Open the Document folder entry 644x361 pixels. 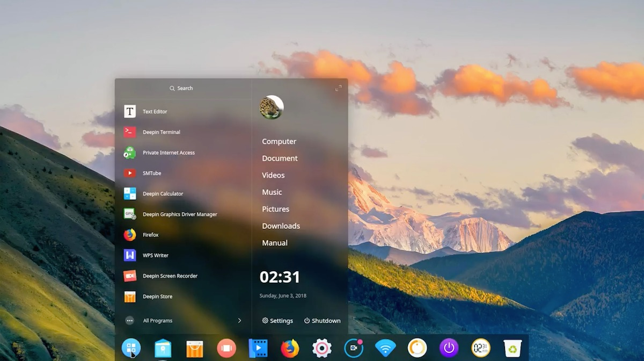[x=280, y=158]
